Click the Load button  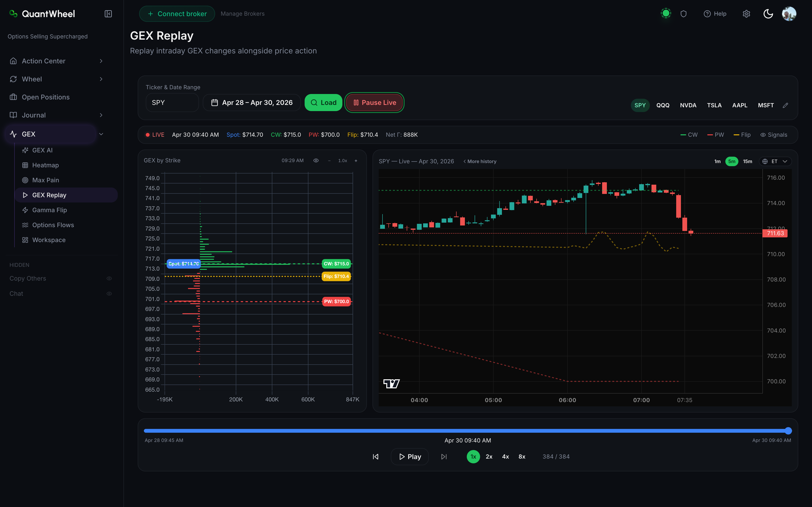(x=323, y=103)
